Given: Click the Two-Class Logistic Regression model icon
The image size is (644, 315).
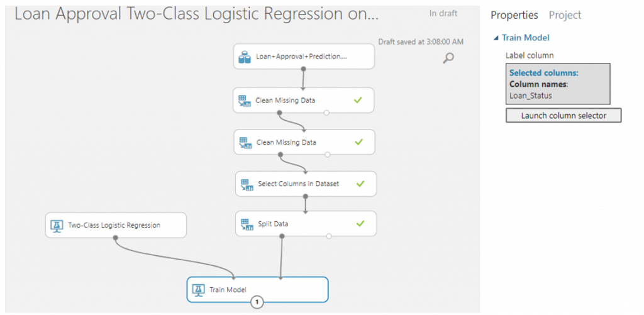Looking at the screenshot, I should pyautogui.click(x=57, y=226).
